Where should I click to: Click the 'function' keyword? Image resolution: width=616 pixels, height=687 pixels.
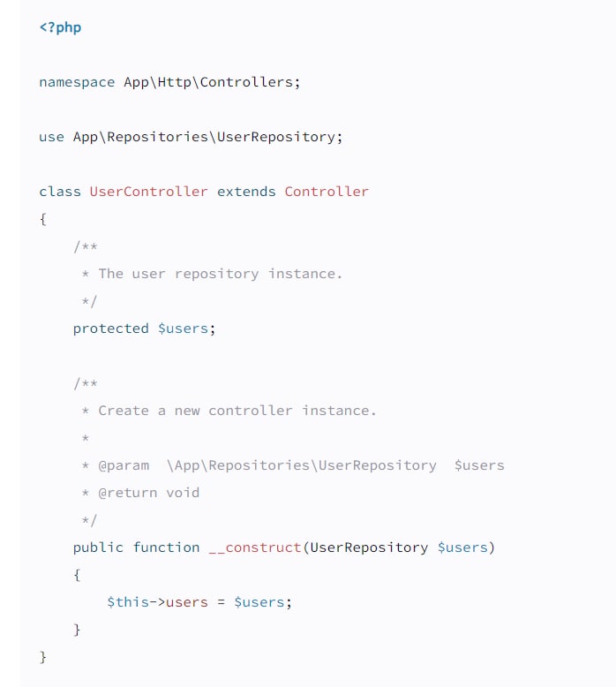click(x=166, y=547)
